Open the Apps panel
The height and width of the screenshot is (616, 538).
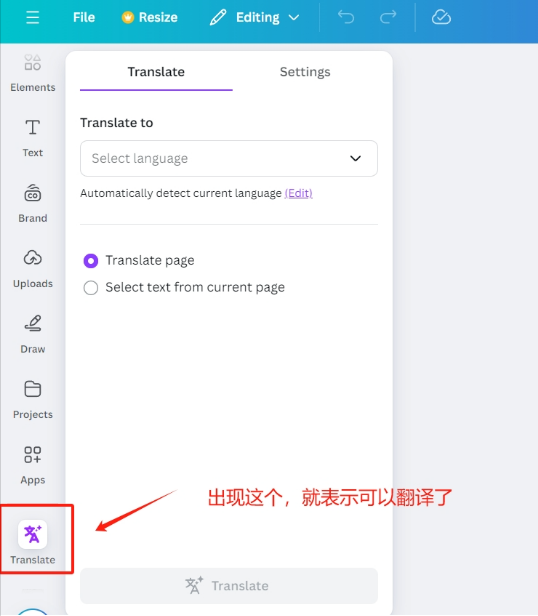(x=33, y=466)
